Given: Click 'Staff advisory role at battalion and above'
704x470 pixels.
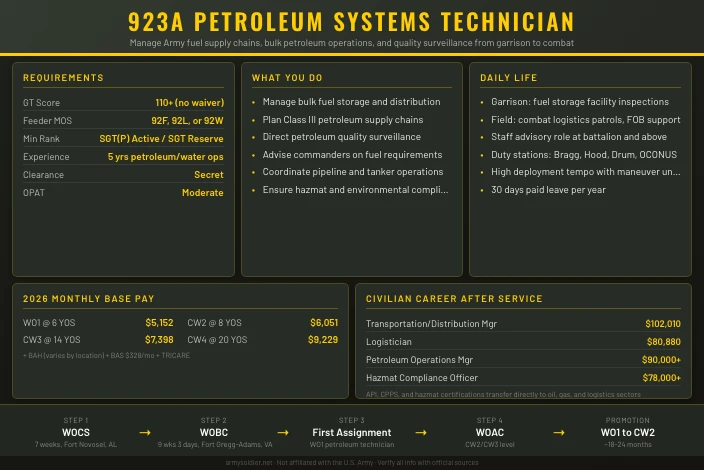Looking at the screenshot, I should click(579, 136).
